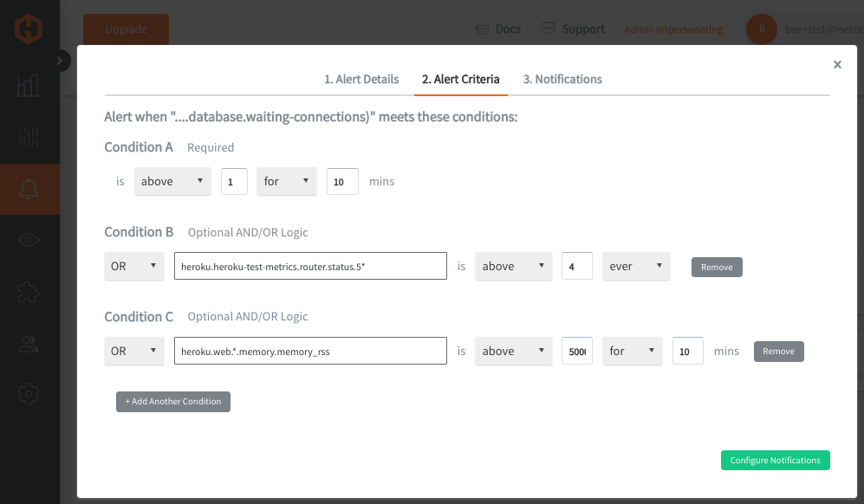Open Condition B 'OR' logic dropdown
This screenshot has width=864, height=504.
pyautogui.click(x=134, y=266)
